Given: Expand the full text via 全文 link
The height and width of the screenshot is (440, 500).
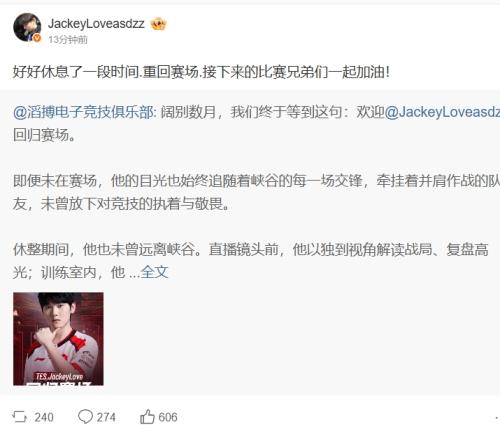Looking at the screenshot, I should [x=154, y=272].
